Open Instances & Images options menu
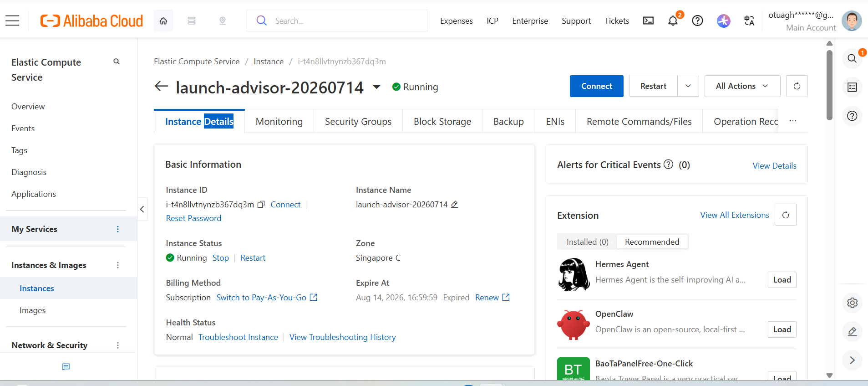 coord(118,265)
